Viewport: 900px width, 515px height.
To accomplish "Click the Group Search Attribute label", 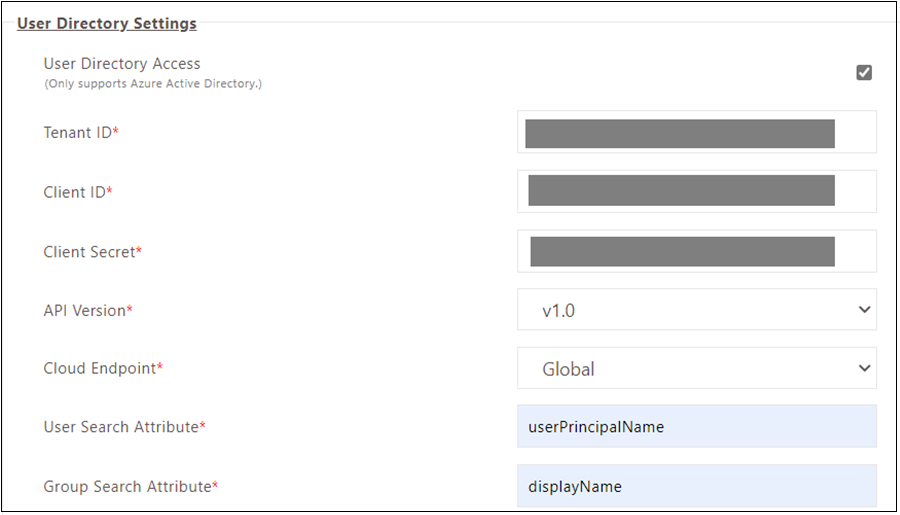I will [x=131, y=487].
